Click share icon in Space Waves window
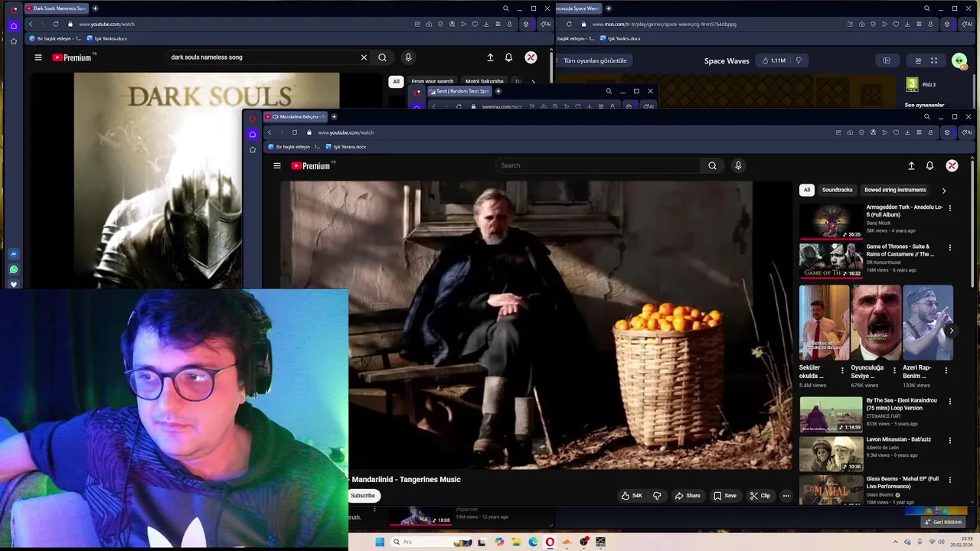 pyautogui.click(x=918, y=60)
